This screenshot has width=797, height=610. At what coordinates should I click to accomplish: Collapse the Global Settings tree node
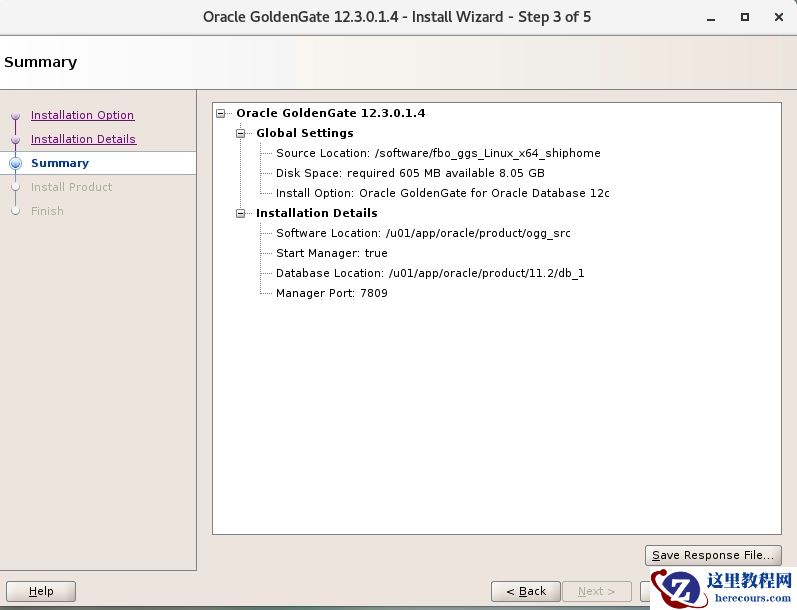click(240, 133)
